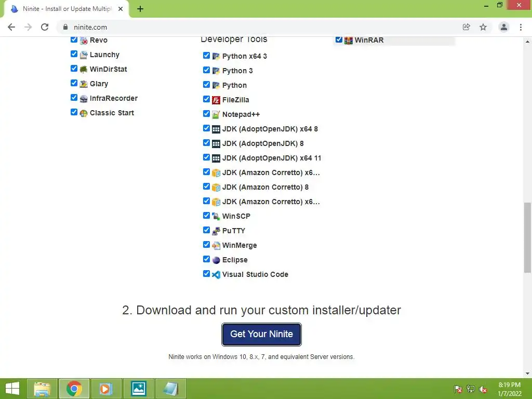Uncheck the Visual Studio Code checkbox
The width and height of the screenshot is (532, 399).
pos(206,274)
